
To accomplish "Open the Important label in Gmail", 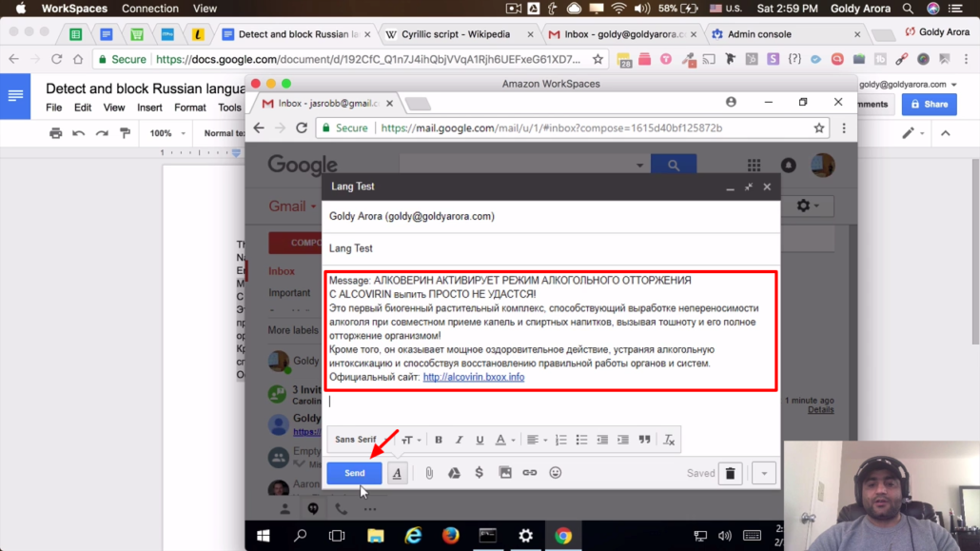I will pos(289,293).
